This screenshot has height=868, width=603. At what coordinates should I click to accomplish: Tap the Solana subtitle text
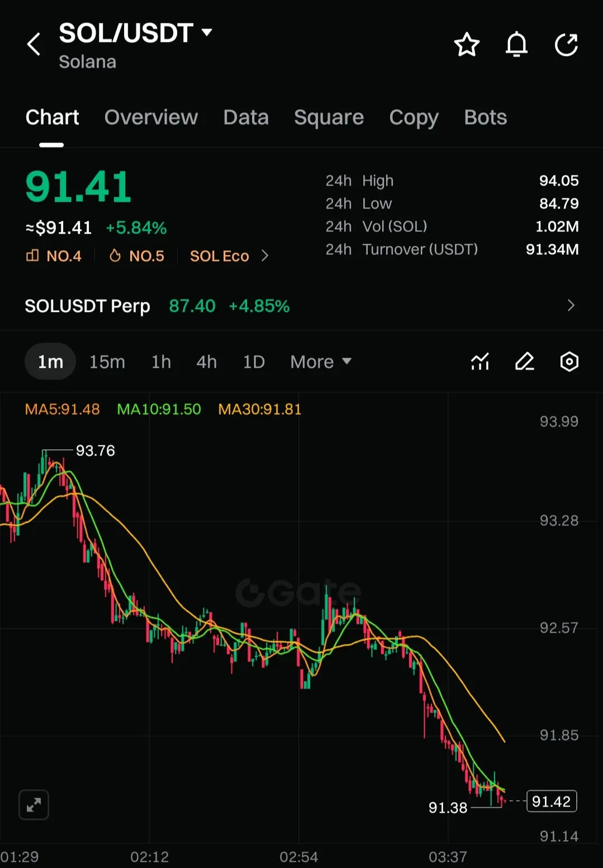click(x=87, y=61)
